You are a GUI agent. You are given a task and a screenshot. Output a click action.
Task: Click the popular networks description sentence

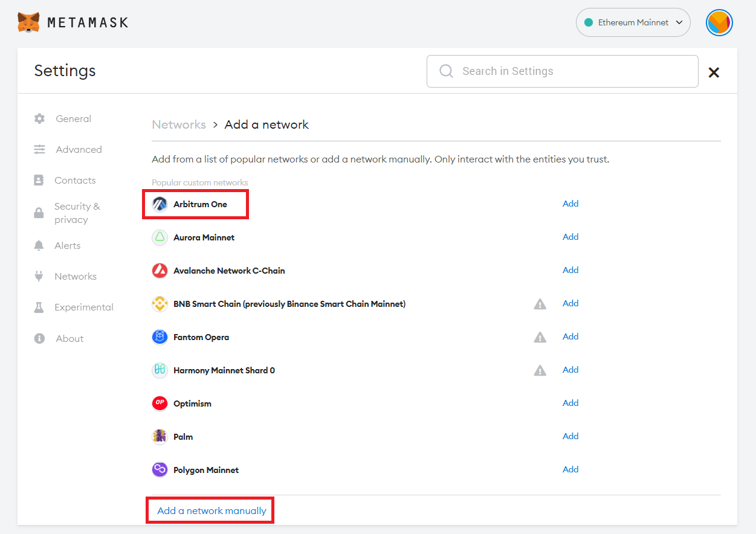click(x=381, y=159)
